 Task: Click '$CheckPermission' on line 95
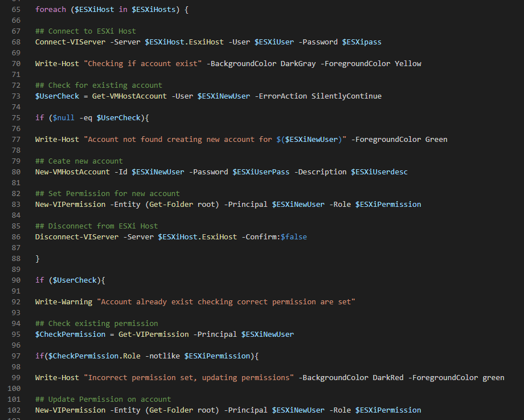[70, 335]
